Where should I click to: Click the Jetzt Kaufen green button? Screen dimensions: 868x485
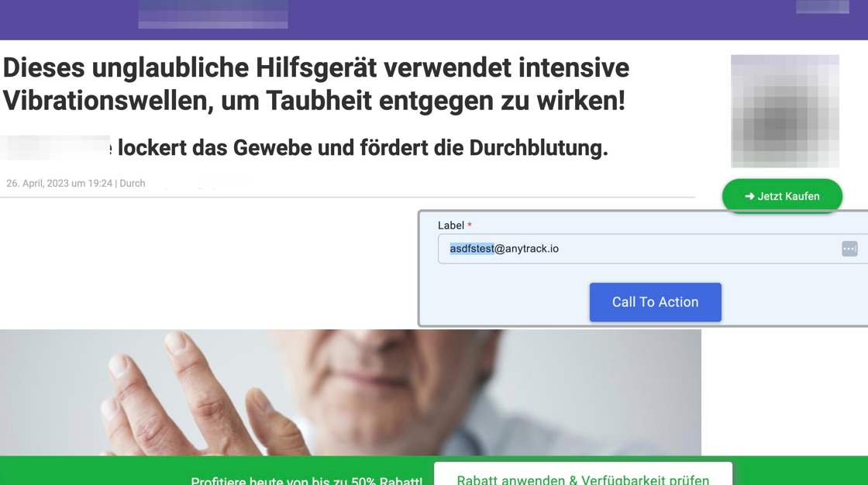(782, 196)
